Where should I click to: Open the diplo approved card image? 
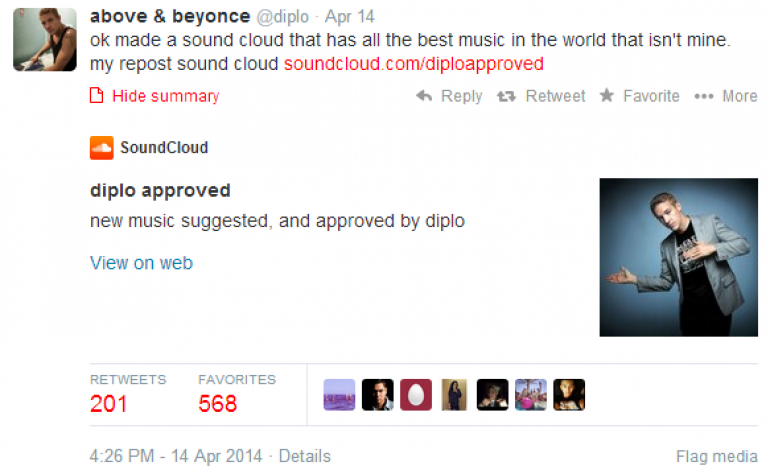(679, 257)
